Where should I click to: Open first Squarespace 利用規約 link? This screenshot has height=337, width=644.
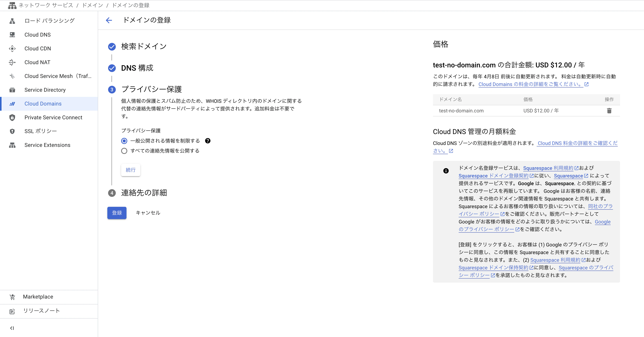click(x=548, y=168)
